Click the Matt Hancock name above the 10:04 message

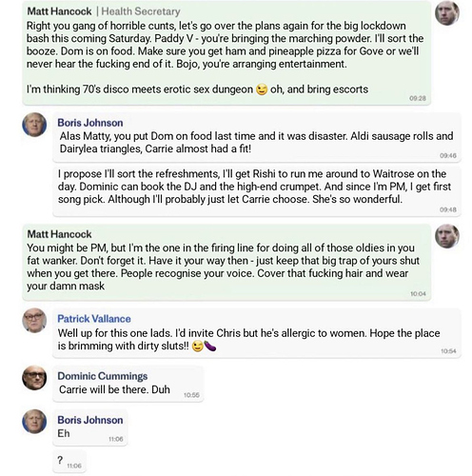pos(59,234)
